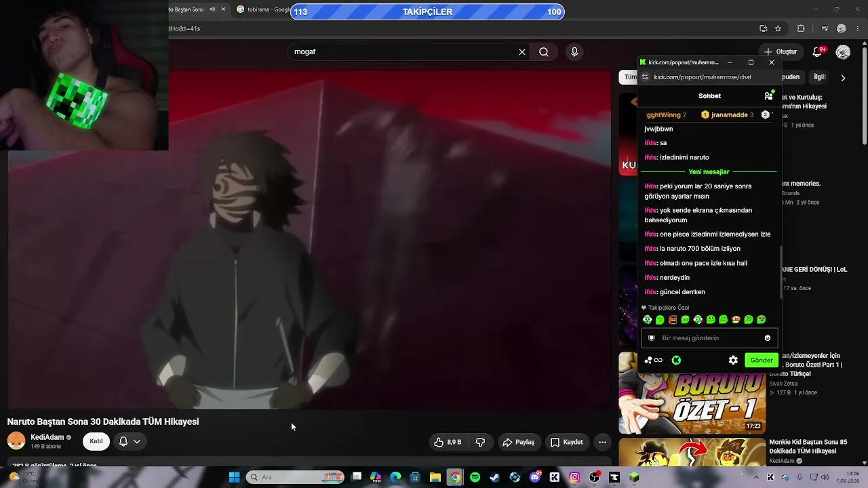Open KediAdam channel avatar
868x488 pixels.
click(16, 441)
